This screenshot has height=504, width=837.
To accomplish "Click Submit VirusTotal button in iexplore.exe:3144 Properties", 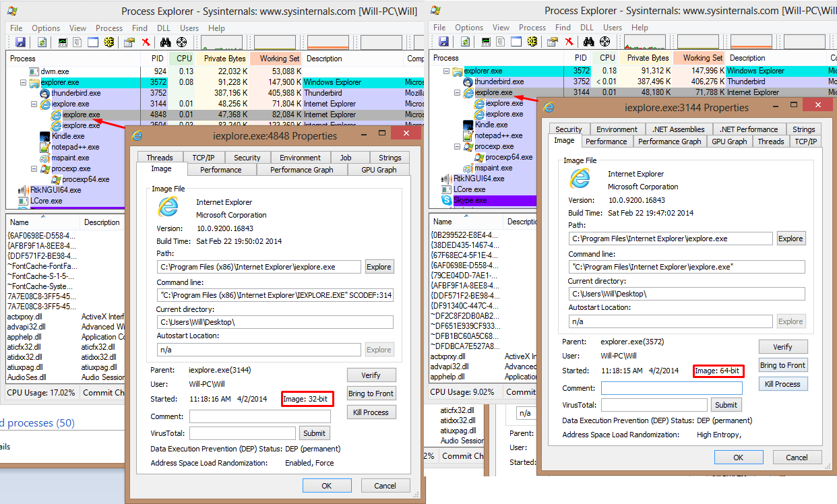I will [726, 405].
